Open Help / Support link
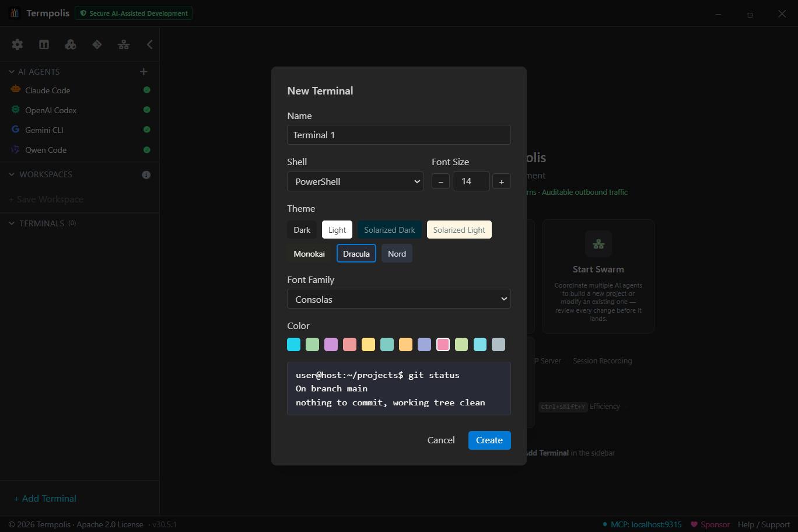 pyautogui.click(x=764, y=524)
